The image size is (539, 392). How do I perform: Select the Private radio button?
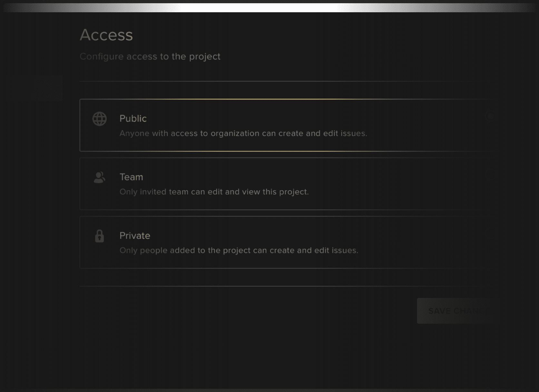click(x=490, y=233)
